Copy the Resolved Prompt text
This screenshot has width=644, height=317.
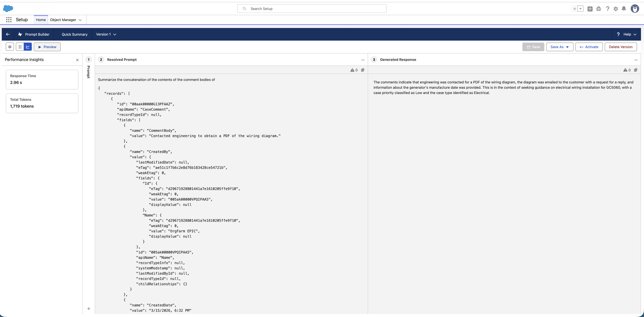pos(363,70)
